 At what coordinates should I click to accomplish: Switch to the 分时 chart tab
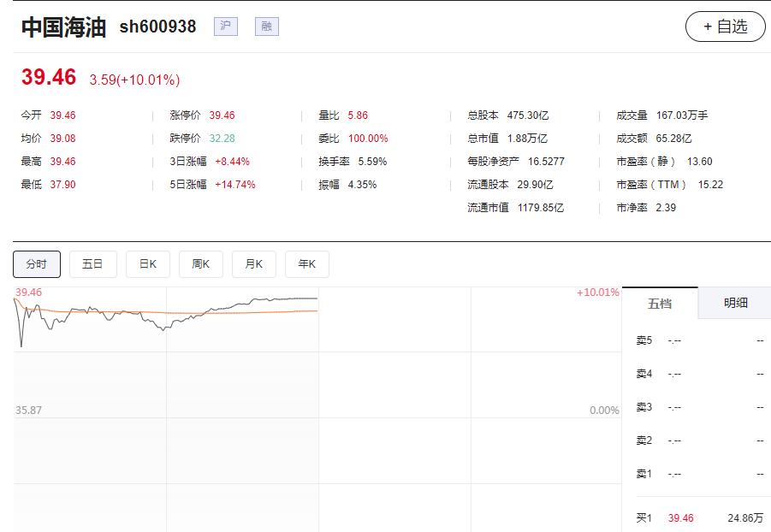pos(37,264)
